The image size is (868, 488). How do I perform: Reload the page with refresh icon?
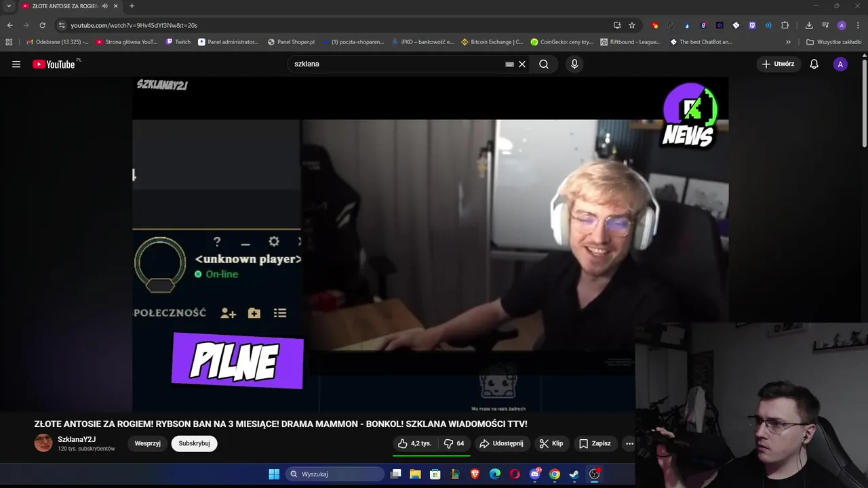[x=42, y=25]
